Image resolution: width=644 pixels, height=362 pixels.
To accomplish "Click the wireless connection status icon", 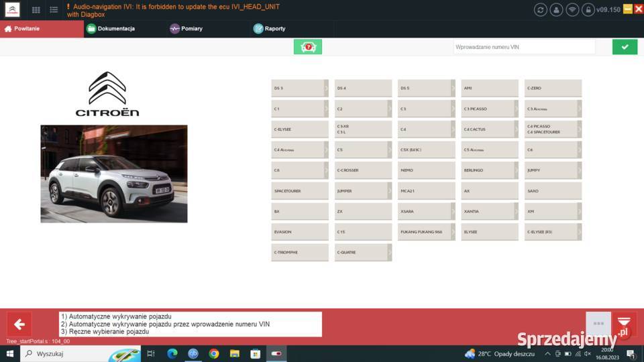I will (572, 9).
